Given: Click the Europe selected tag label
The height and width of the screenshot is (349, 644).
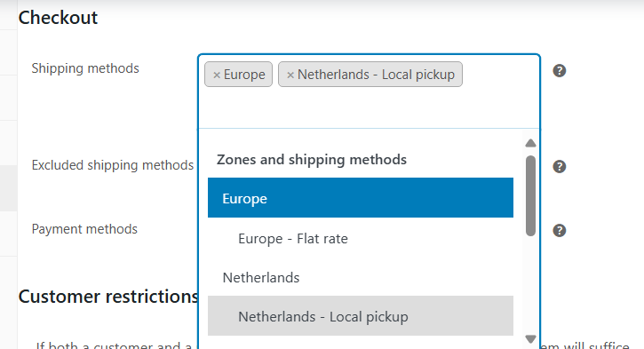Looking at the screenshot, I should click(x=244, y=75).
